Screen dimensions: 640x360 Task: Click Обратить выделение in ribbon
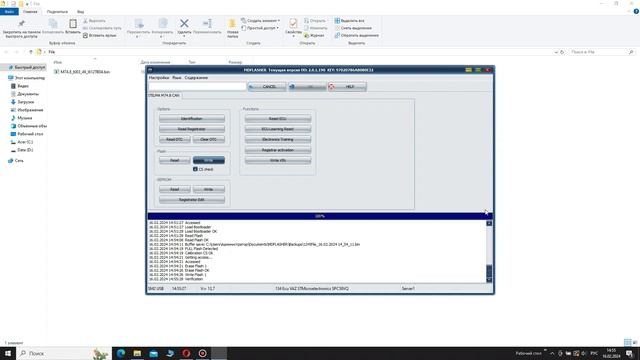pos(357,36)
